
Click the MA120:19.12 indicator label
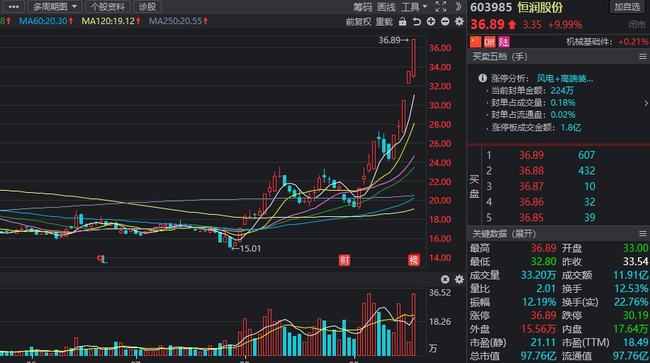click(x=111, y=21)
